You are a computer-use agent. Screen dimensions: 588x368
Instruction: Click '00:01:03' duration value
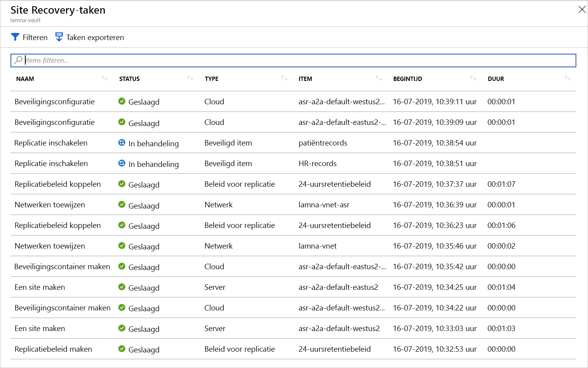click(x=501, y=328)
